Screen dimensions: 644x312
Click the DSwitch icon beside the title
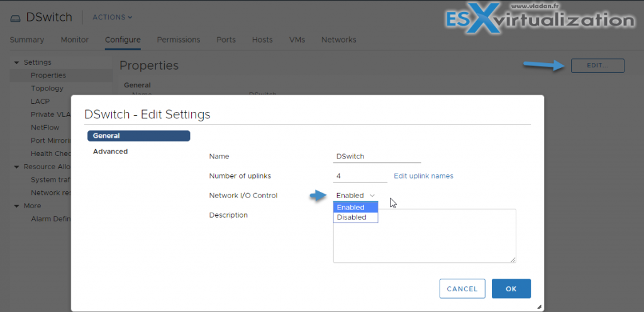coord(15,18)
